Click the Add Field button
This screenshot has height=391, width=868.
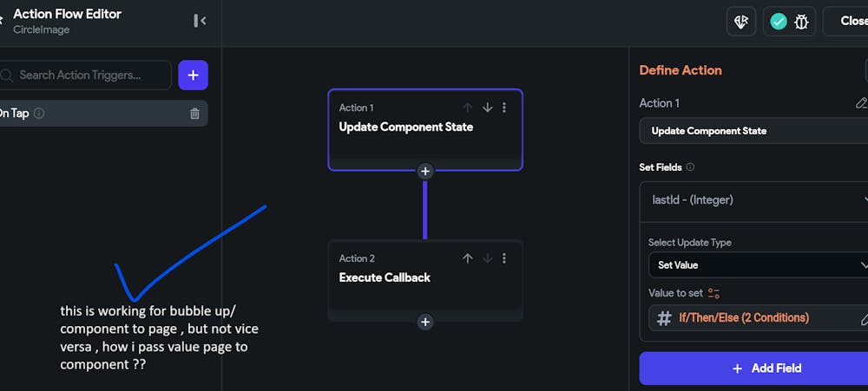pyautogui.click(x=753, y=368)
